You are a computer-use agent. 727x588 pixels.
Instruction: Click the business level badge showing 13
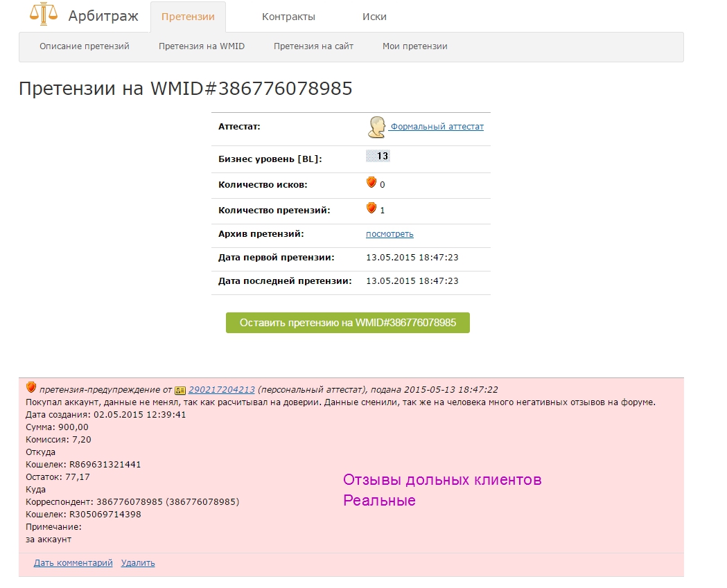pos(378,156)
